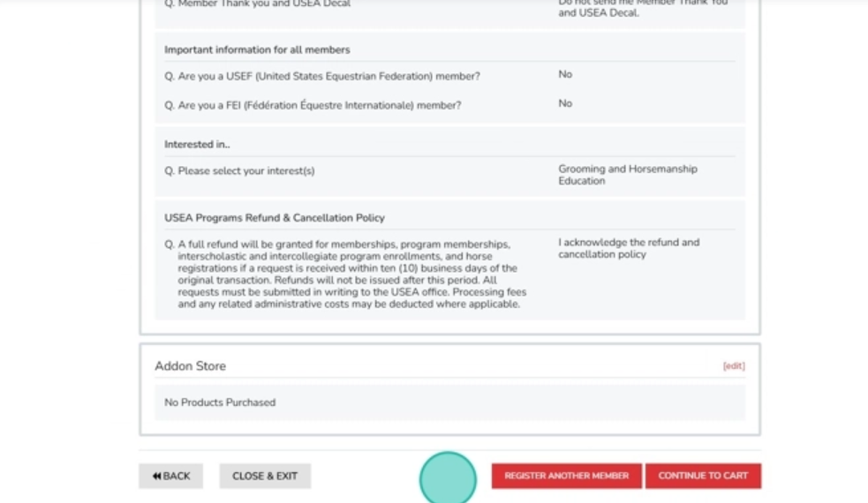Select the No Products Purchased row
This screenshot has height=503, width=868.
(x=220, y=402)
